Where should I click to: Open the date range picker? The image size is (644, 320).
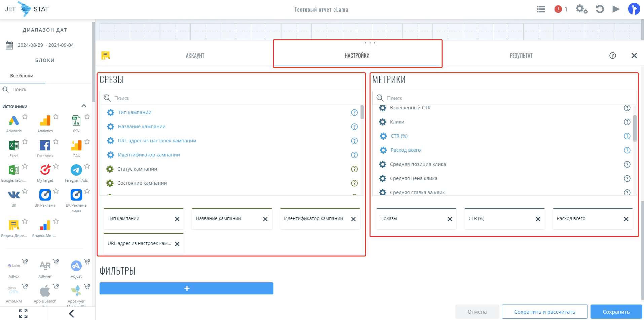point(45,45)
